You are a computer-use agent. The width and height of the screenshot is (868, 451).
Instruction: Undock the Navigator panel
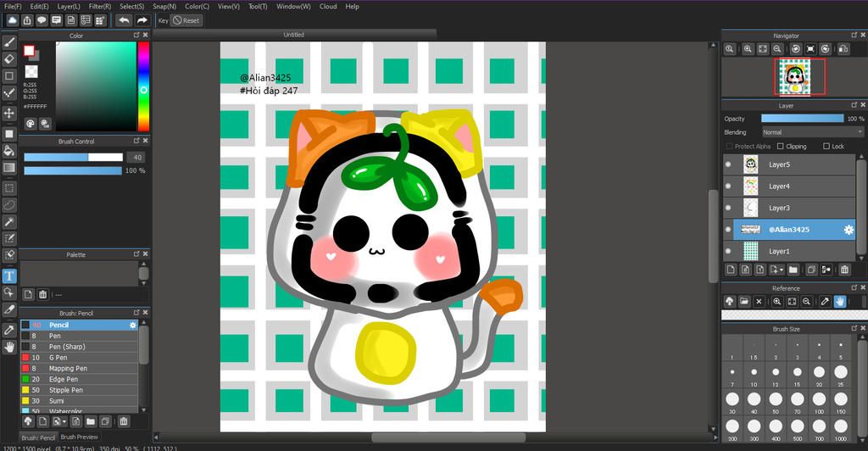(x=854, y=35)
